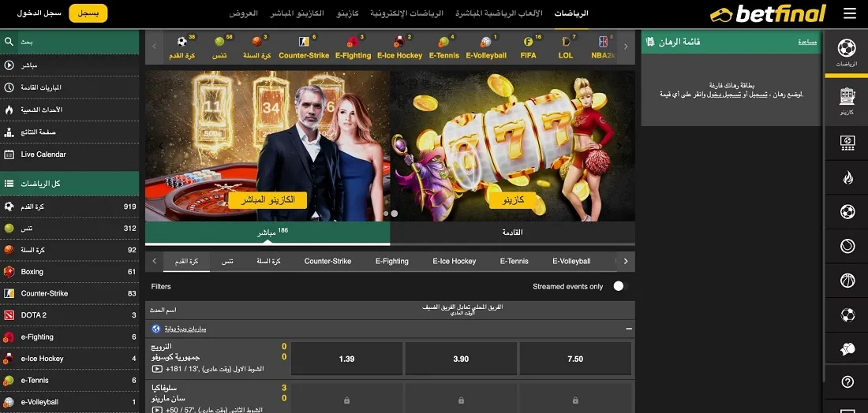Select odds 7.50 for Kosovo
The width and height of the screenshot is (868, 413).
click(576, 359)
